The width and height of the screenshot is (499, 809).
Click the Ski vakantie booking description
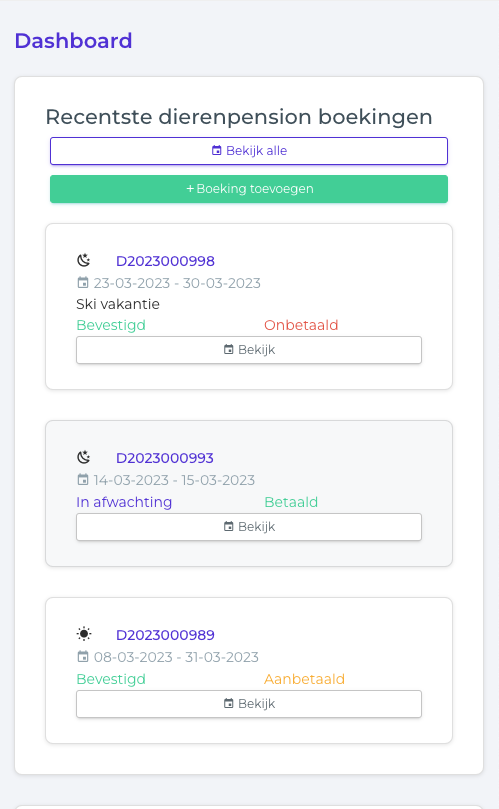[x=118, y=304]
